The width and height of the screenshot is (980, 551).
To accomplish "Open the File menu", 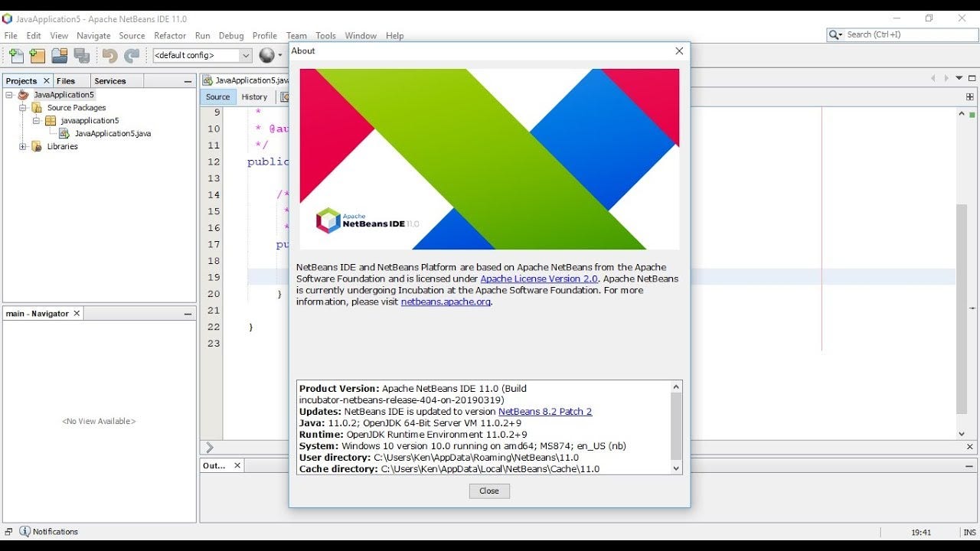I will 11,36.
